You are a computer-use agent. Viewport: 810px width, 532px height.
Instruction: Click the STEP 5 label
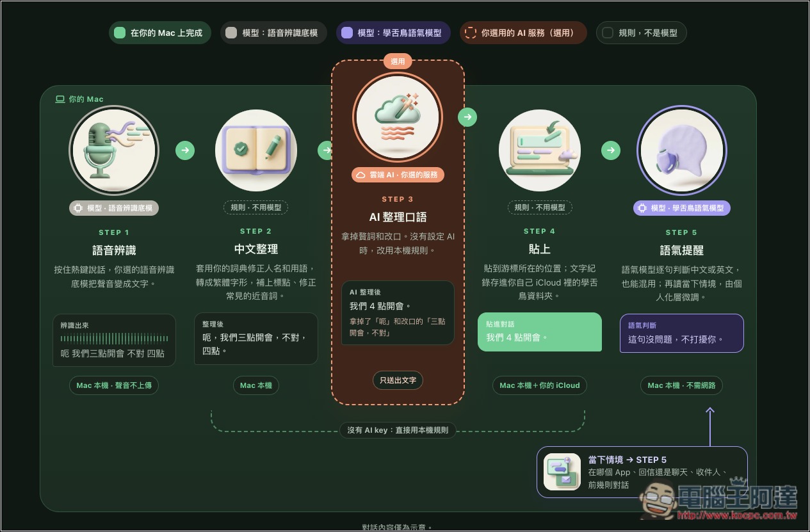682,232
